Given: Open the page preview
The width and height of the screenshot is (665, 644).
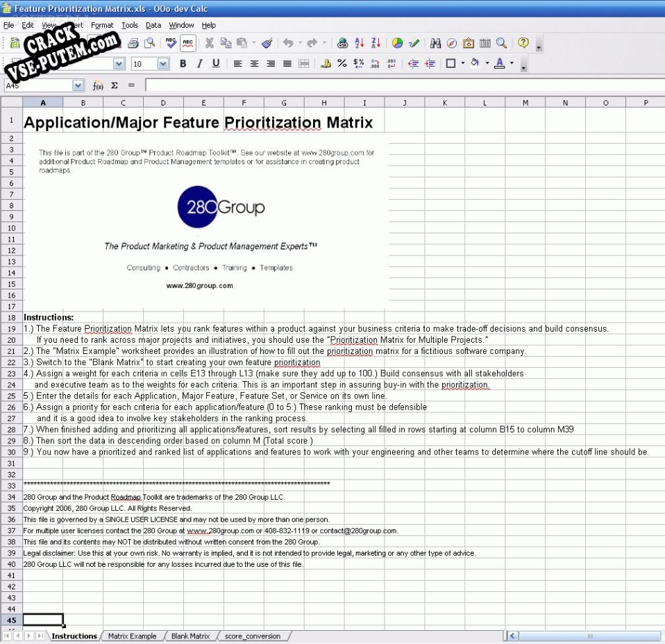Looking at the screenshot, I should [149, 43].
